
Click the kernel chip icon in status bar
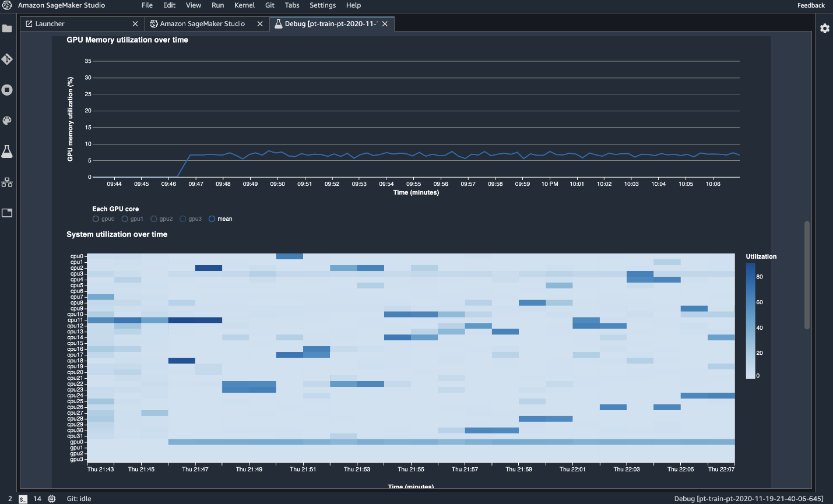pos(52,499)
